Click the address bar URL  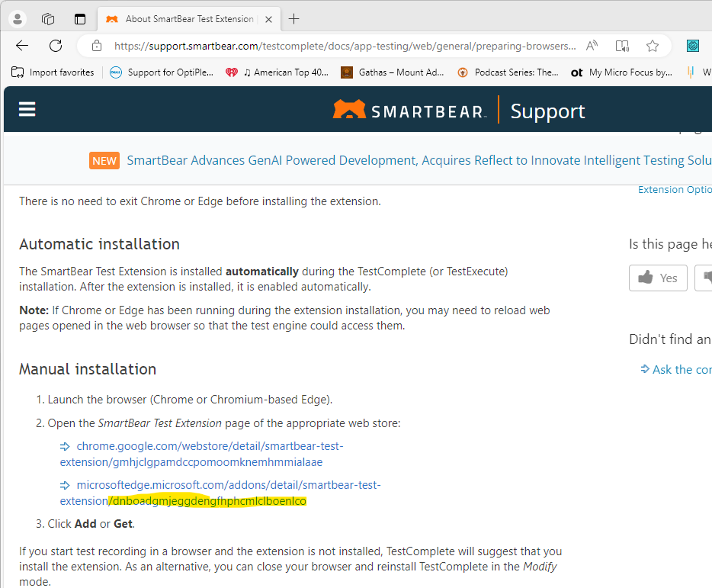point(345,46)
